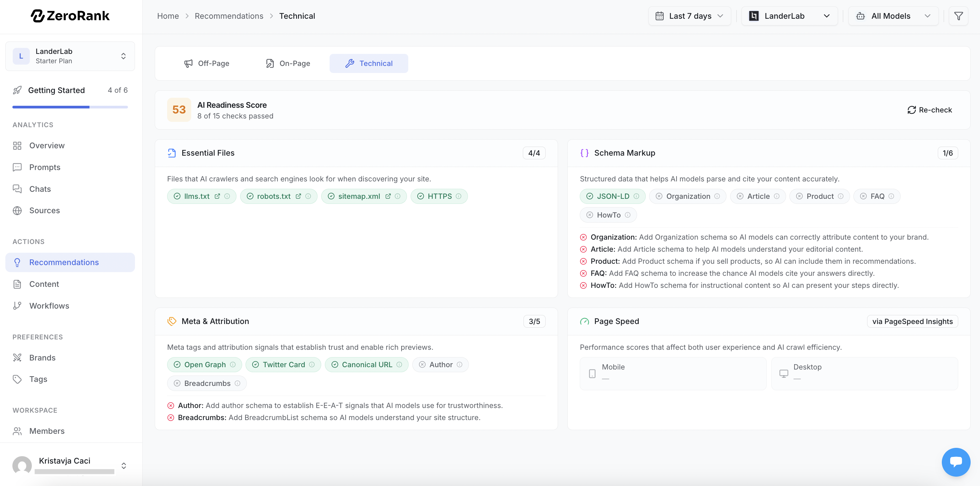Open the Last 7 days date dropdown
Screen dimensions: 980x486
tap(689, 16)
